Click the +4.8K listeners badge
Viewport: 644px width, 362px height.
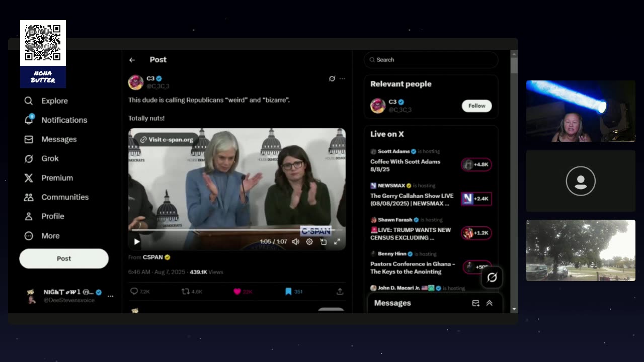pyautogui.click(x=476, y=164)
